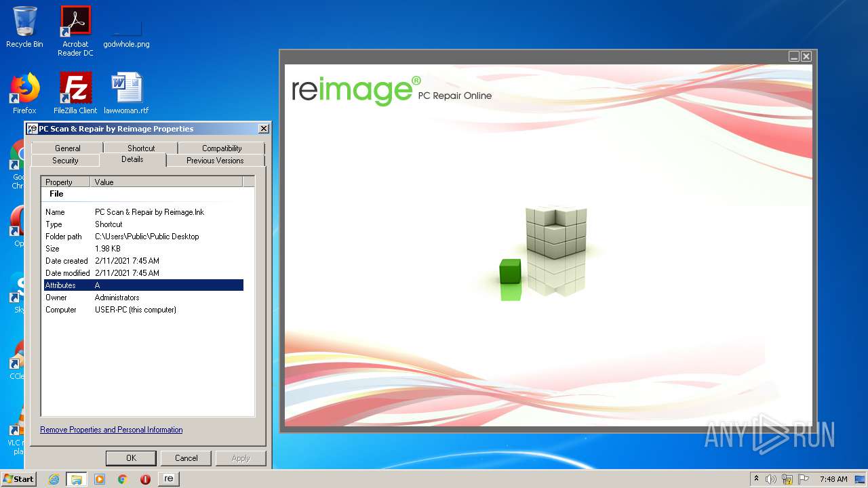Image resolution: width=868 pixels, height=488 pixels.
Task: Select lawwoman.rtf document on desktop
Action: 126,94
